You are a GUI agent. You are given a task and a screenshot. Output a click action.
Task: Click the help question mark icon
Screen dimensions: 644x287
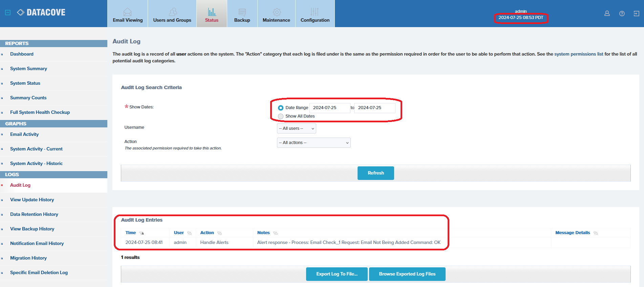tap(622, 14)
